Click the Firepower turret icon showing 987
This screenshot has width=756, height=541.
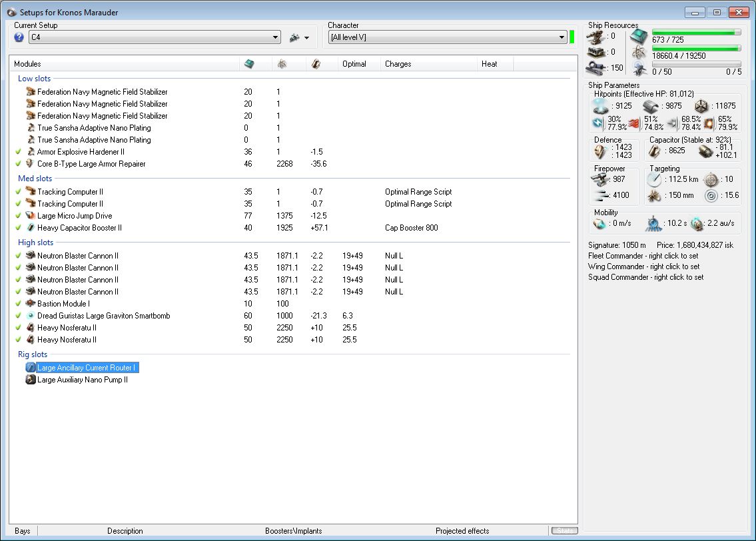pyautogui.click(x=599, y=179)
